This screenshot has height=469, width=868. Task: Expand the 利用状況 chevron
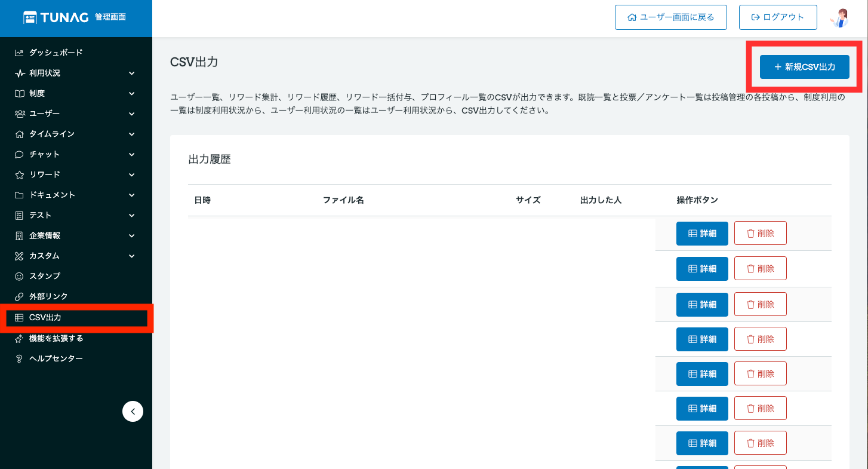tap(132, 73)
